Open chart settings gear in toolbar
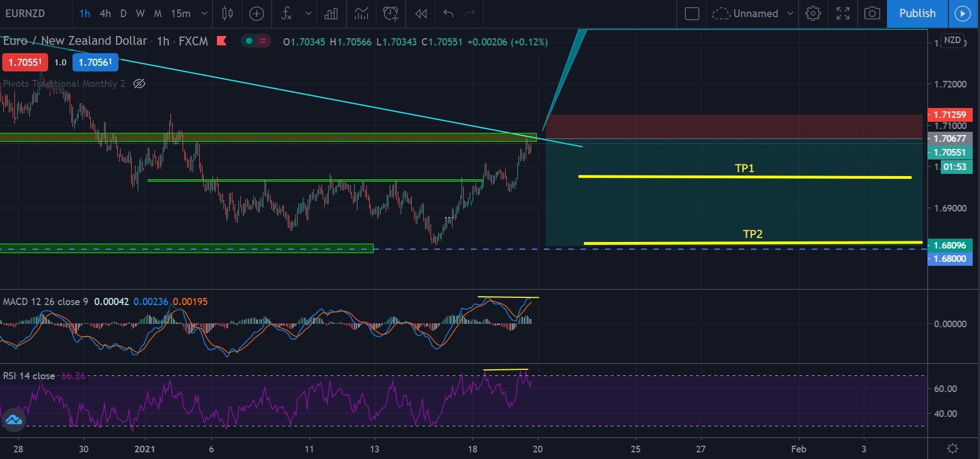The width and height of the screenshot is (980, 459). (x=813, y=13)
